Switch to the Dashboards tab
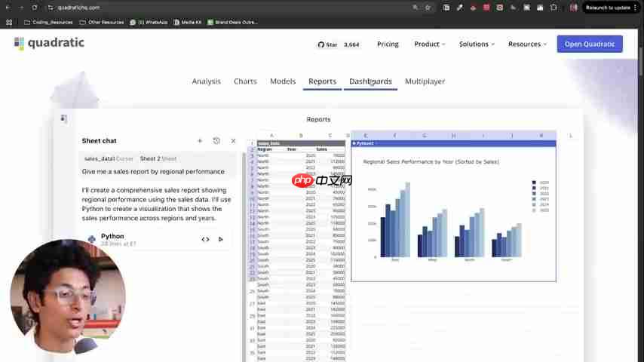The width and height of the screenshot is (644, 362). 370,81
